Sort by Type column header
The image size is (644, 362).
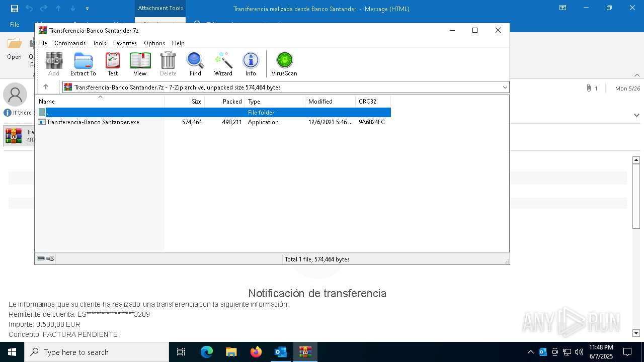[275, 101]
